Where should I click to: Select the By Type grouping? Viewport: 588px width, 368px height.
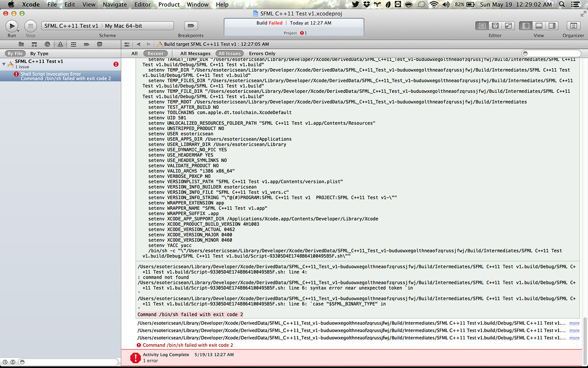(39, 54)
